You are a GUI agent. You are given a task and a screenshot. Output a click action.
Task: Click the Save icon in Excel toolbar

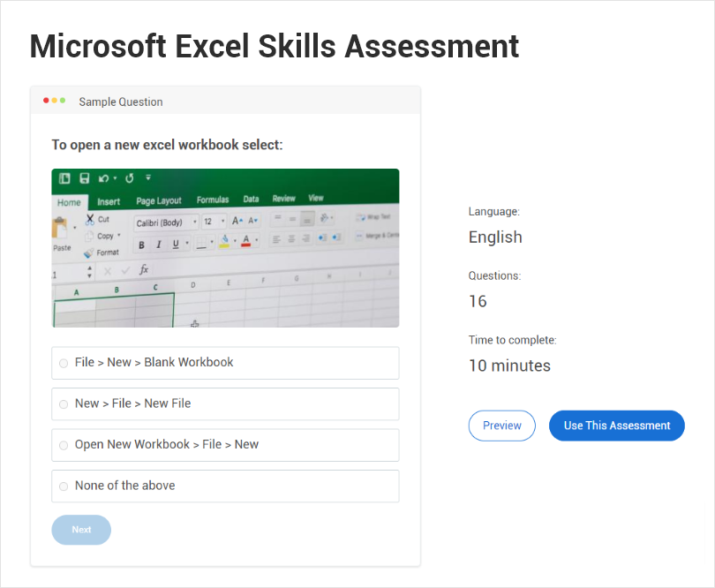84,178
